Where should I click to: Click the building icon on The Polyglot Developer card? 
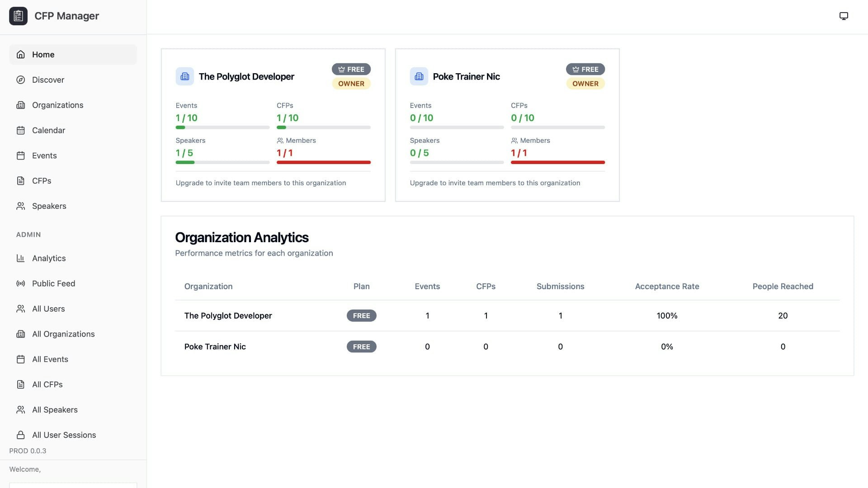click(x=184, y=76)
